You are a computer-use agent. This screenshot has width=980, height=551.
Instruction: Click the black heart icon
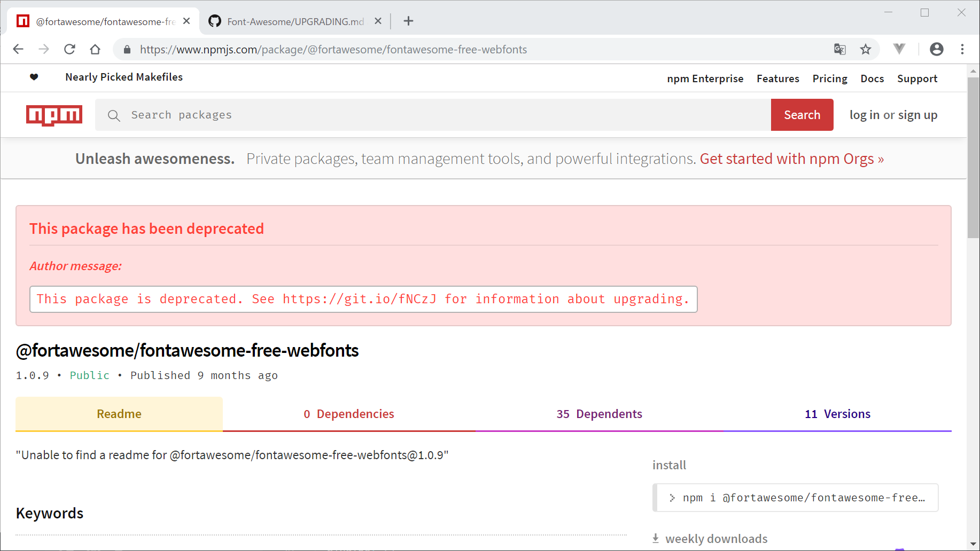(x=34, y=77)
